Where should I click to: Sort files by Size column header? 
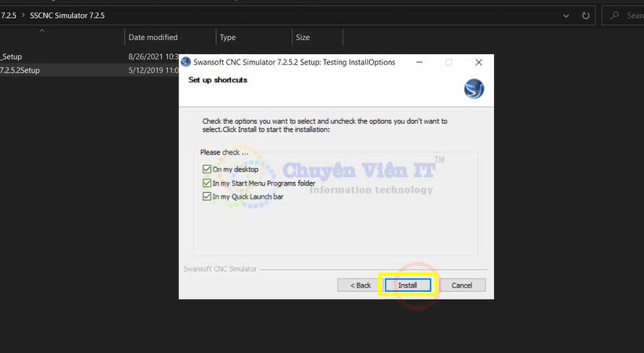pos(302,37)
